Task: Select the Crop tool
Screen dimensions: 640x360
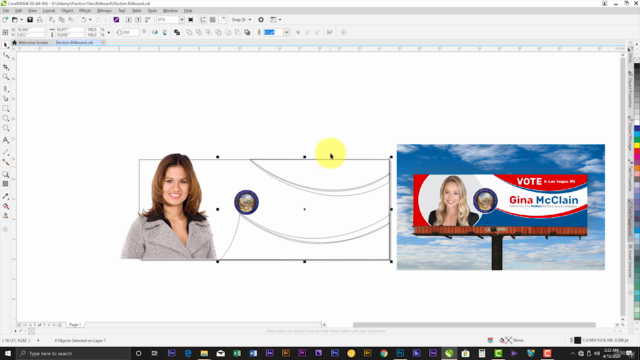Action: 5,67
